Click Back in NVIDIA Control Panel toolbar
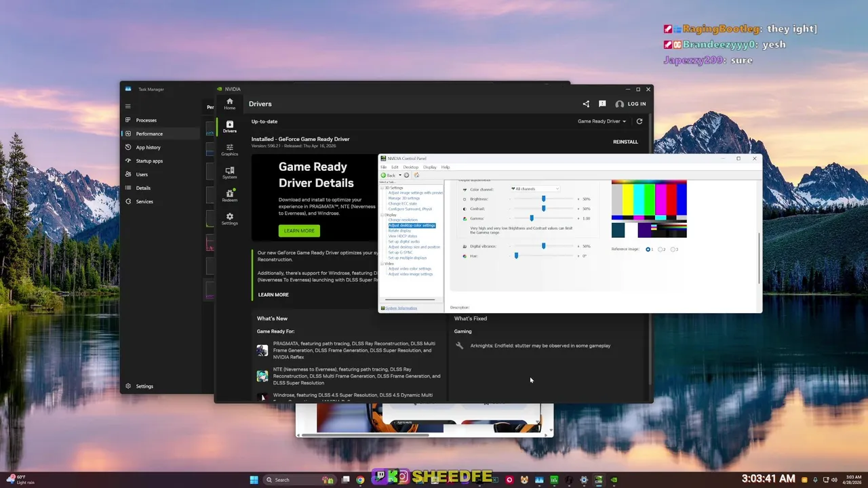This screenshot has height=488, width=868. point(388,175)
